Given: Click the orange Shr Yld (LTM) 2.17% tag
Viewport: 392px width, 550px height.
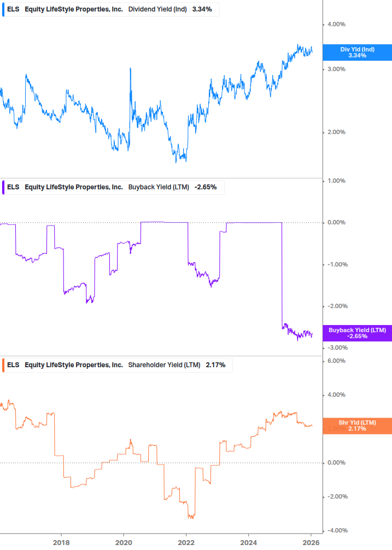Looking at the screenshot, I should 357,426.
